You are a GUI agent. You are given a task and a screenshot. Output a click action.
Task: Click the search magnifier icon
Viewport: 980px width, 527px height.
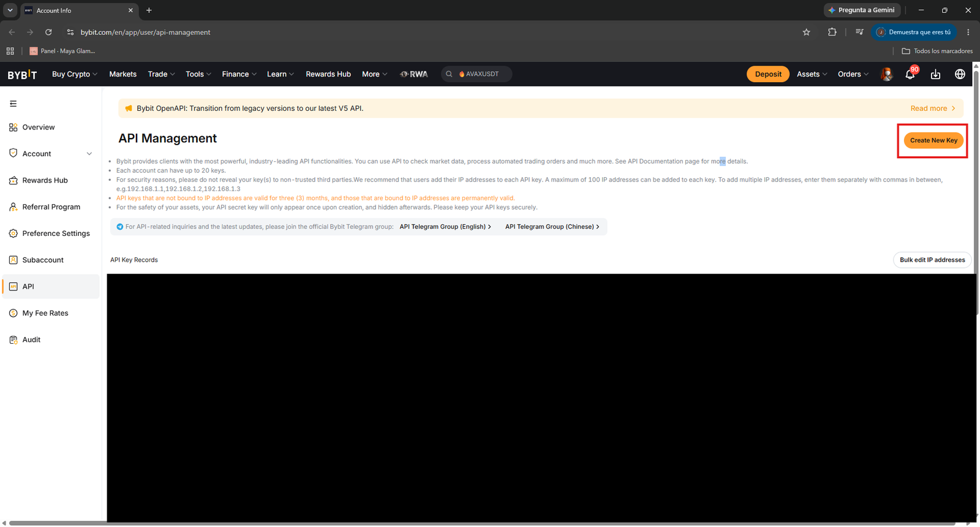click(449, 74)
